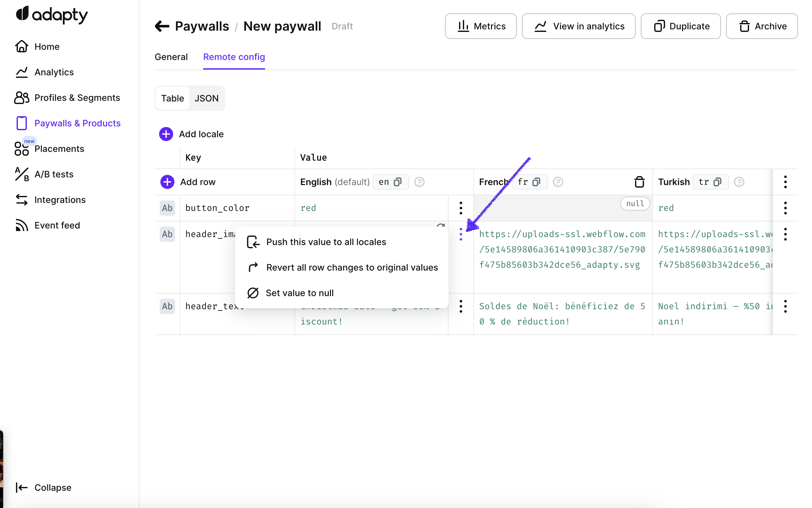
Task: Click help icon next to Turkish locale
Action: (x=739, y=182)
